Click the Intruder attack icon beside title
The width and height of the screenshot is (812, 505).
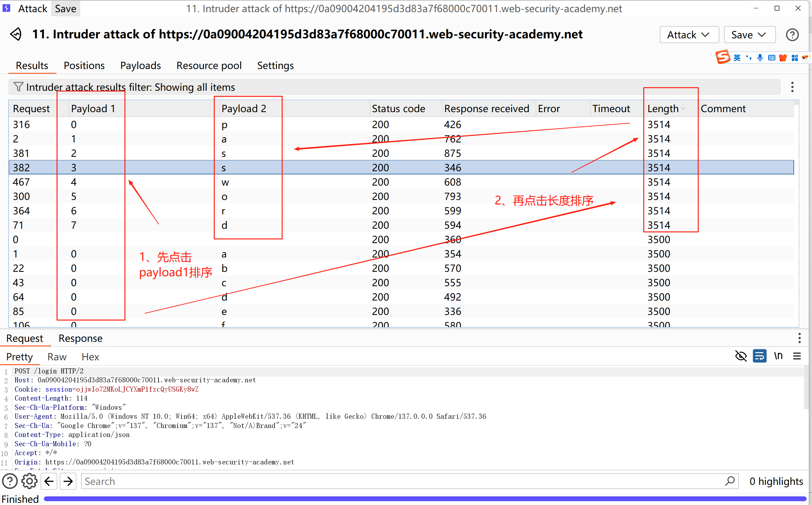16,34
